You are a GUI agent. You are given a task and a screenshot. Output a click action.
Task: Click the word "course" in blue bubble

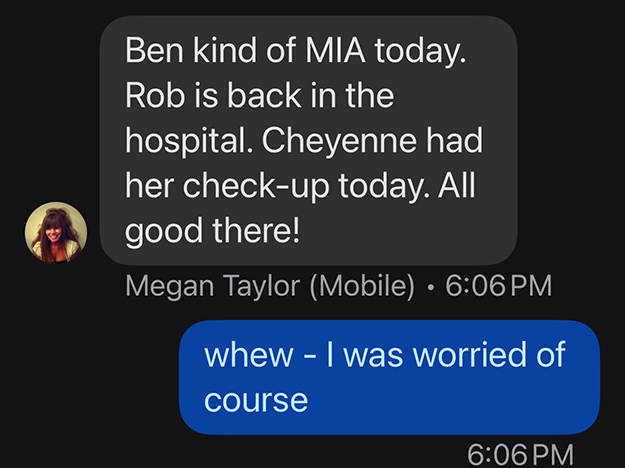[256, 399]
